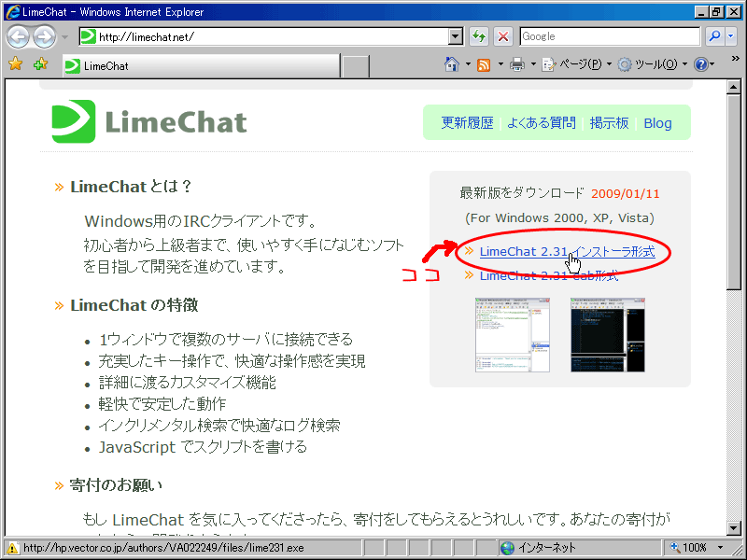
Task: Open the search provider options dropdown
Action: pyautogui.click(x=731, y=36)
